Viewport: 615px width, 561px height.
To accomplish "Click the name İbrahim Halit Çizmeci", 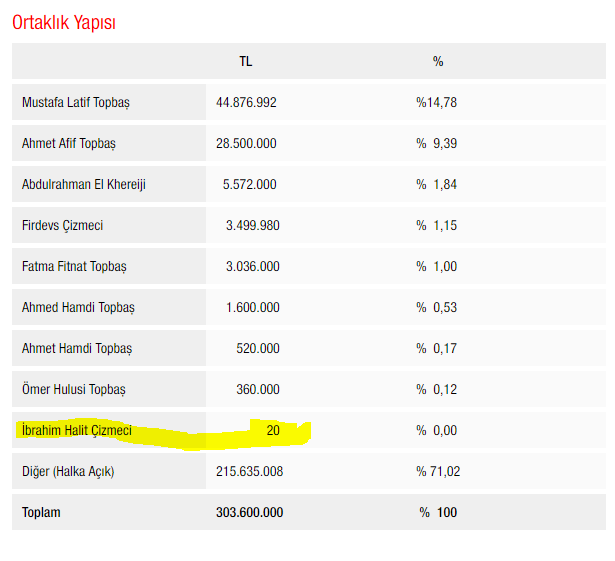I will [x=77, y=430].
